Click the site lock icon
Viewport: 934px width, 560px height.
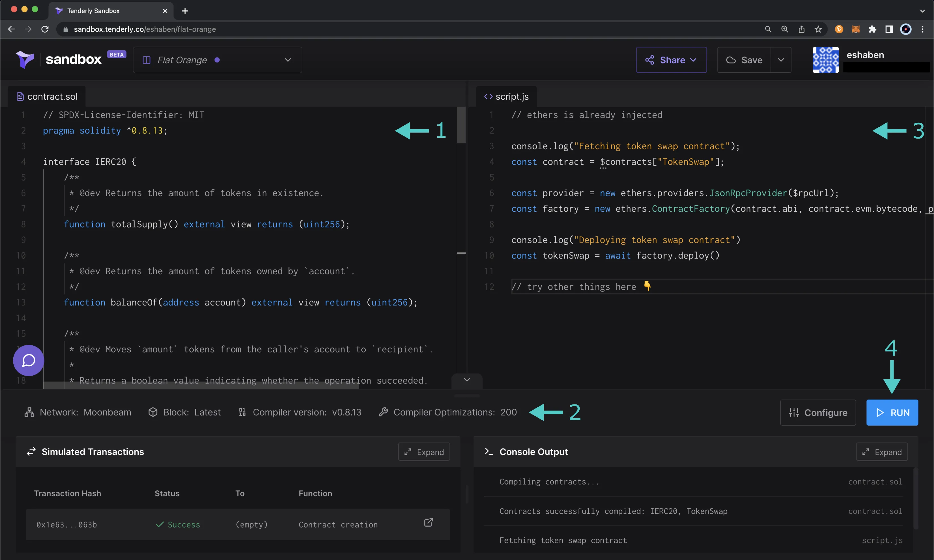(x=65, y=29)
